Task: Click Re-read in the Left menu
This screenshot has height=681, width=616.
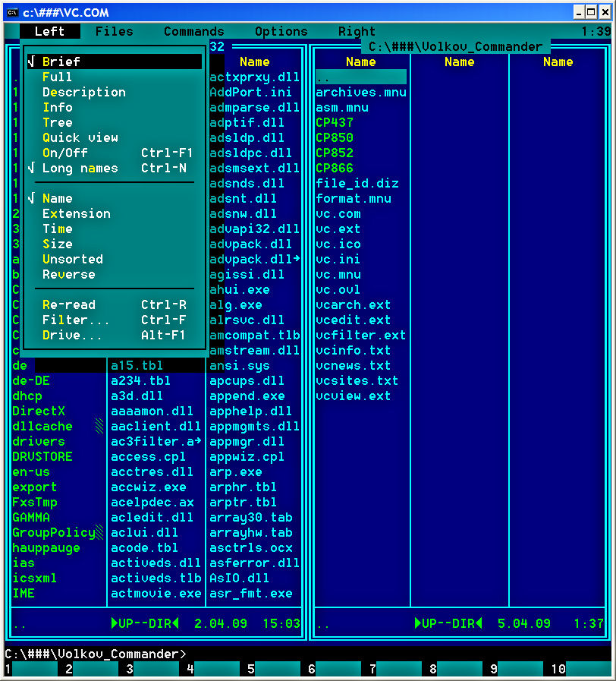Action: [115, 305]
